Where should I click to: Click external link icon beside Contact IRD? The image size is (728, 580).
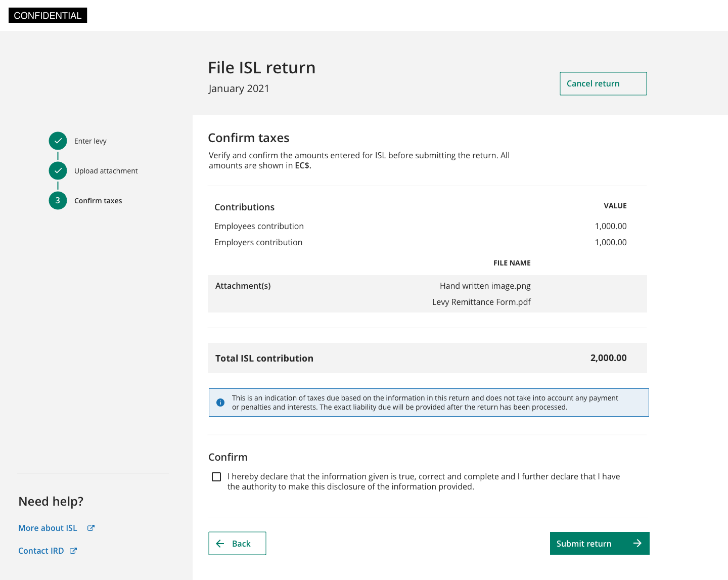[73, 551]
